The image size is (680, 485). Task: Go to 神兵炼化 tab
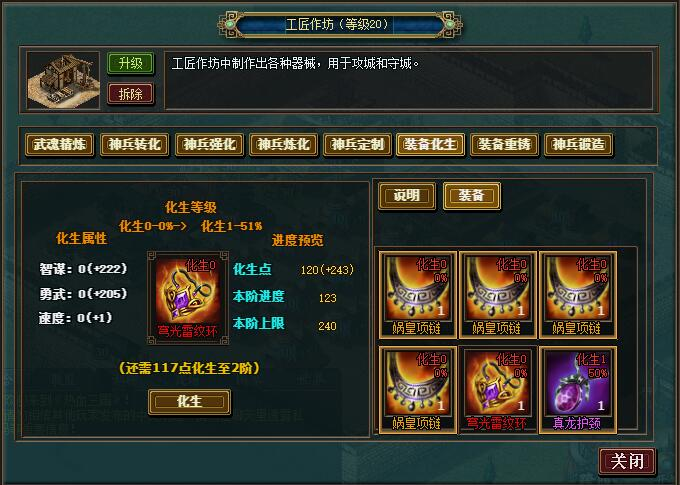coord(284,144)
